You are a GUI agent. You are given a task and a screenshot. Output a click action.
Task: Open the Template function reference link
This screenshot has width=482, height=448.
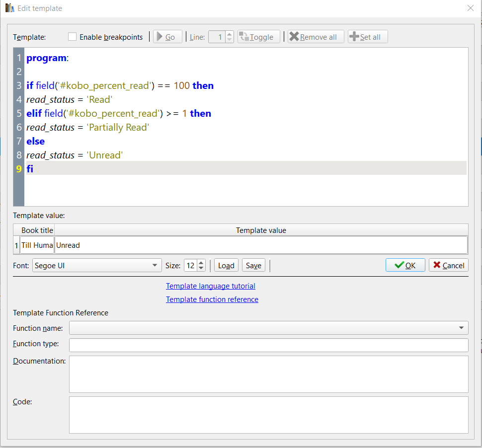pos(212,299)
